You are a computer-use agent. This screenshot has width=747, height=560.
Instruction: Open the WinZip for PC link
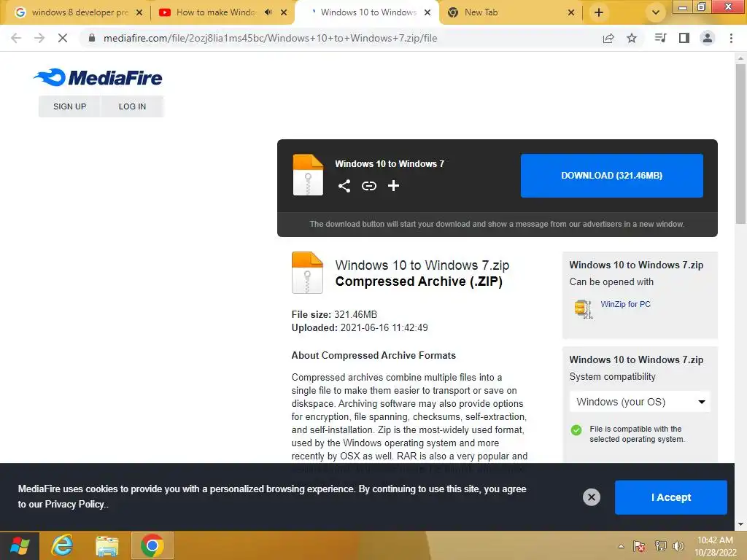[x=625, y=304]
